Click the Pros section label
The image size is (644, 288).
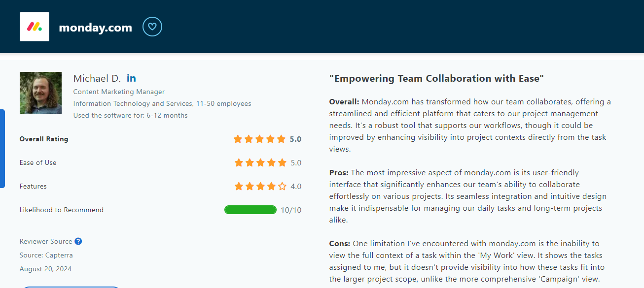click(x=339, y=173)
